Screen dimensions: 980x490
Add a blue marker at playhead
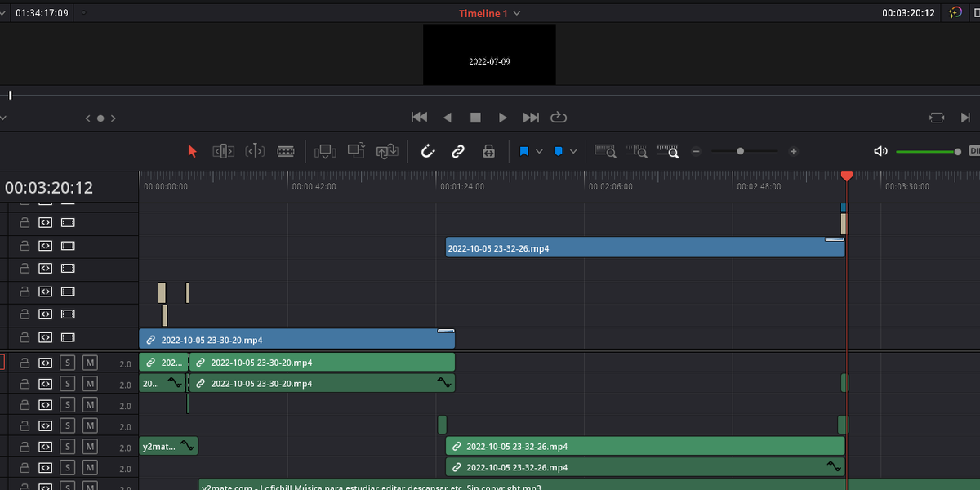click(559, 151)
